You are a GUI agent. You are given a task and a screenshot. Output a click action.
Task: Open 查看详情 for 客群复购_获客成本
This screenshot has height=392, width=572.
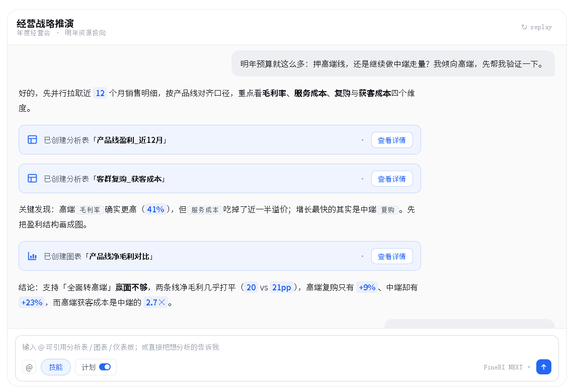tap(392, 179)
